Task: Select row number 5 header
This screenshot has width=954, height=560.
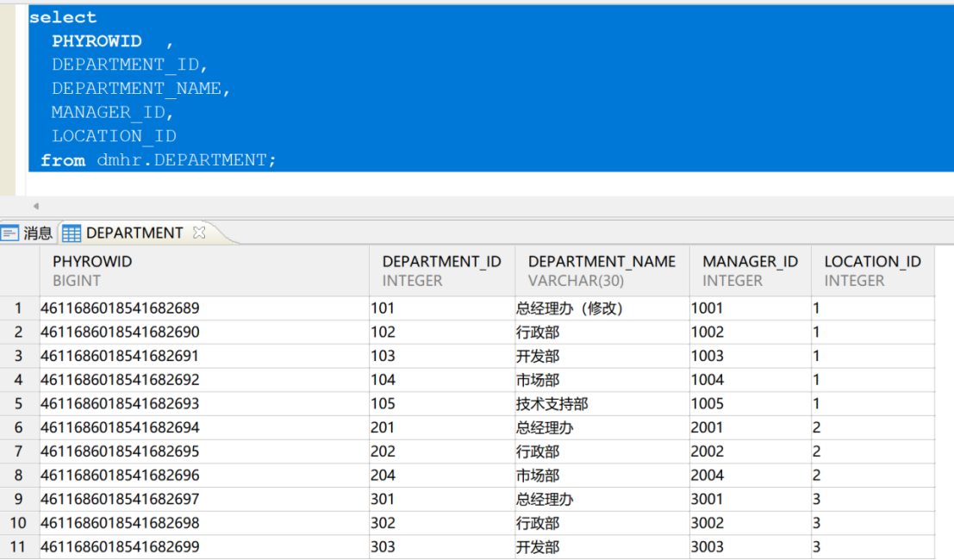Action: click(20, 404)
